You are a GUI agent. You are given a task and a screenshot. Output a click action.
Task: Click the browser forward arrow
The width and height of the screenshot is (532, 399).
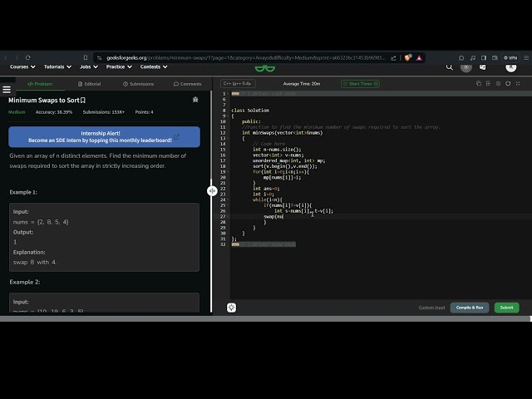[17, 57]
